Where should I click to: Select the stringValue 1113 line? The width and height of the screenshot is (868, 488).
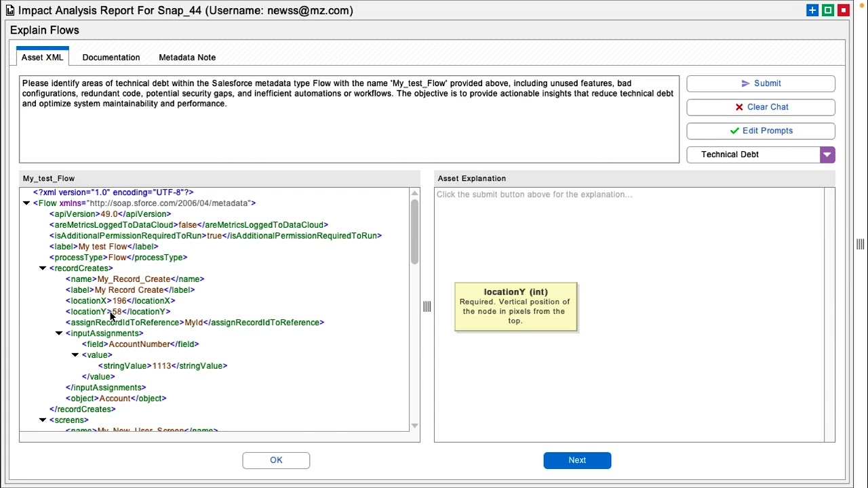pos(163,366)
